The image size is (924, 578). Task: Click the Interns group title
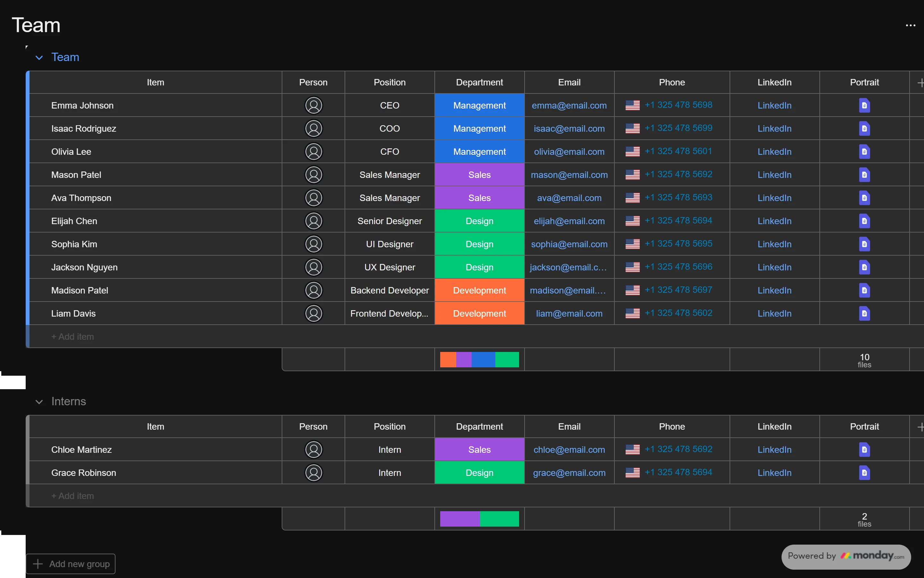tap(69, 401)
